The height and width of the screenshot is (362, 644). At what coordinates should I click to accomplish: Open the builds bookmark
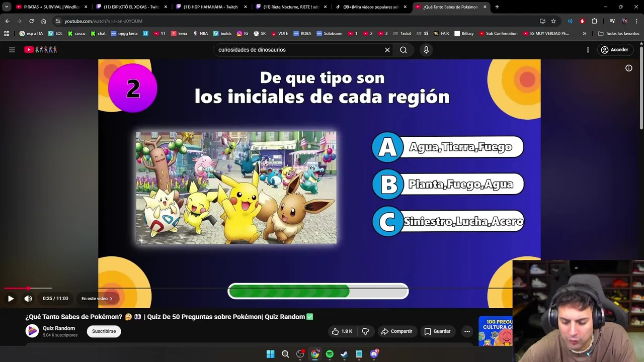point(222,34)
